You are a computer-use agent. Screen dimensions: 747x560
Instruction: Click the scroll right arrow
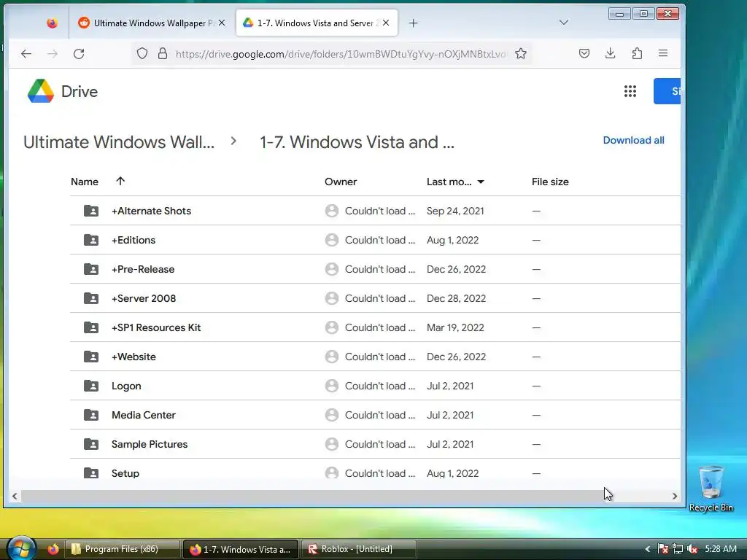tap(675, 496)
